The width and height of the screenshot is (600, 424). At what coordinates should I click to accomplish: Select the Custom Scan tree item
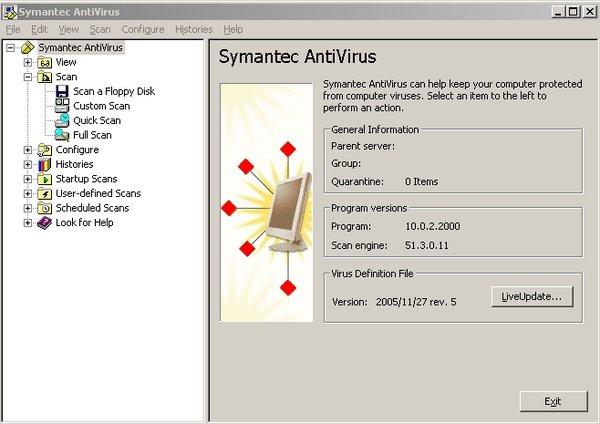(x=101, y=106)
